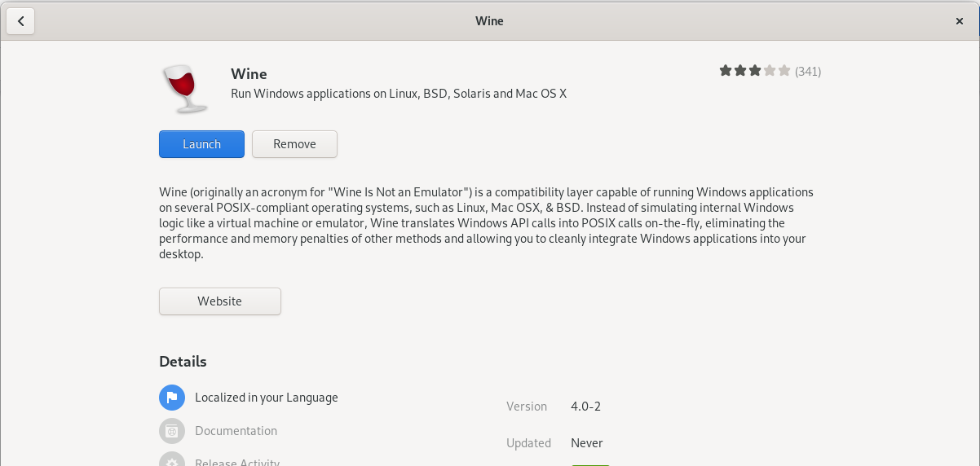This screenshot has width=980, height=466.
Task: Click the third filled rating star
Action: pyautogui.click(x=755, y=71)
